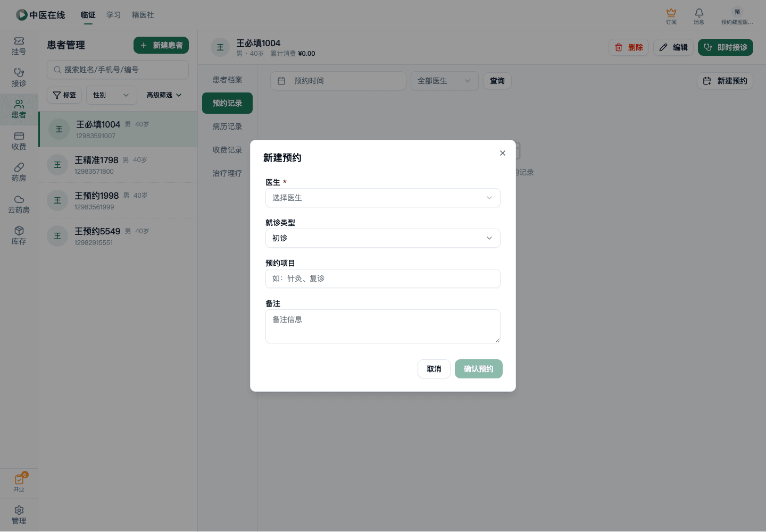
Task: Click the 中医在线 logo
Action: pyautogui.click(x=40, y=15)
